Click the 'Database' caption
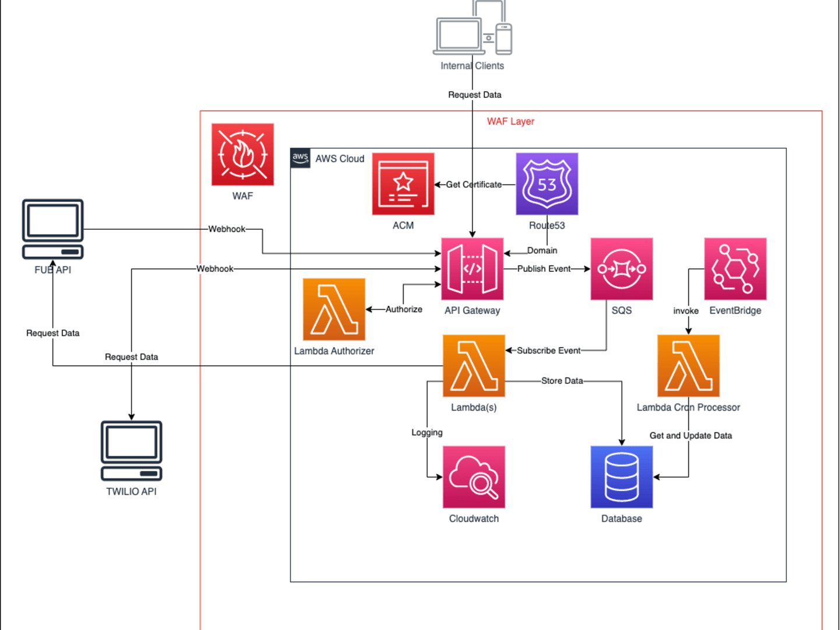This screenshot has width=840, height=630. (622, 519)
